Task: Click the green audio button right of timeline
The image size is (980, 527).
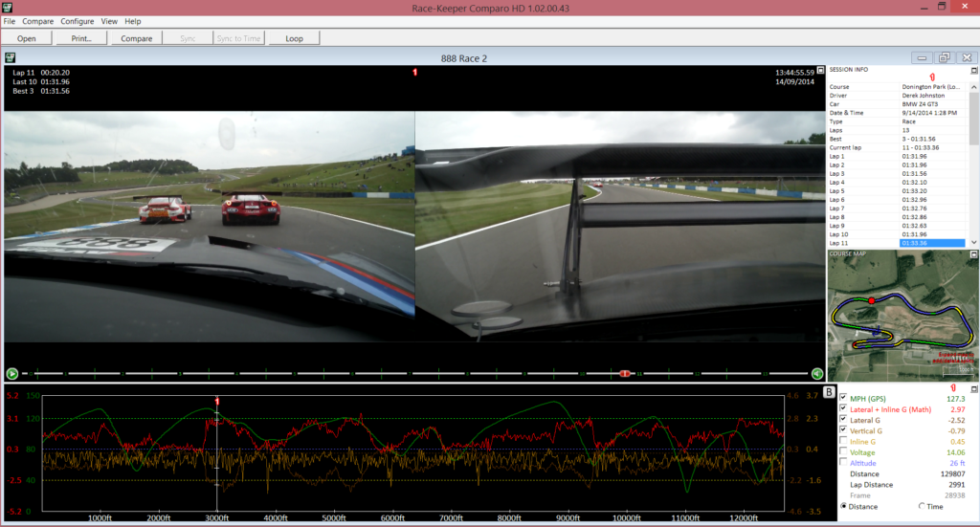Action: pyautogui.click(x=817, y=373)
